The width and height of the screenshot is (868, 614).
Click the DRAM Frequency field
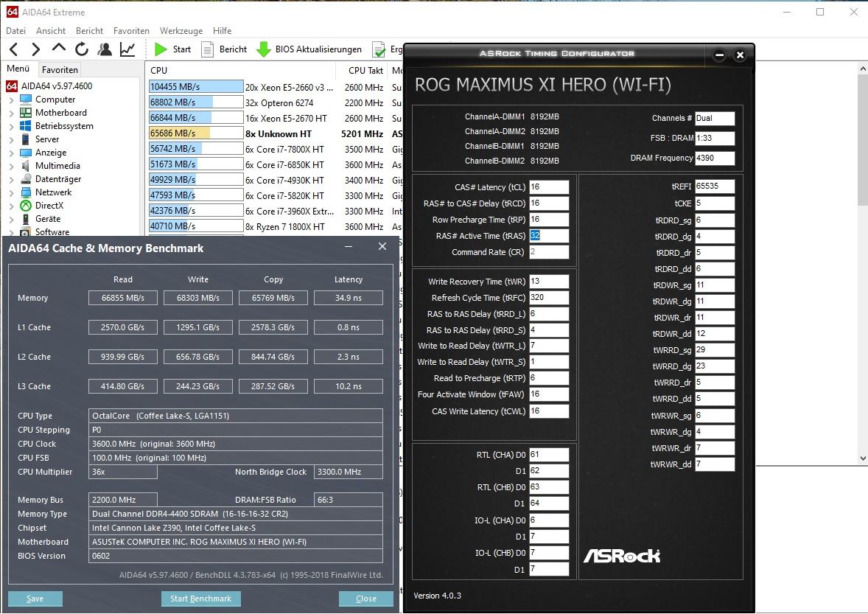(715, 158)
